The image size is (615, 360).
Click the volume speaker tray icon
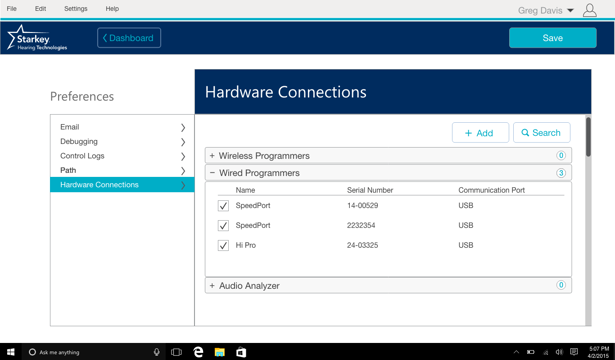(x=559, y=352)
